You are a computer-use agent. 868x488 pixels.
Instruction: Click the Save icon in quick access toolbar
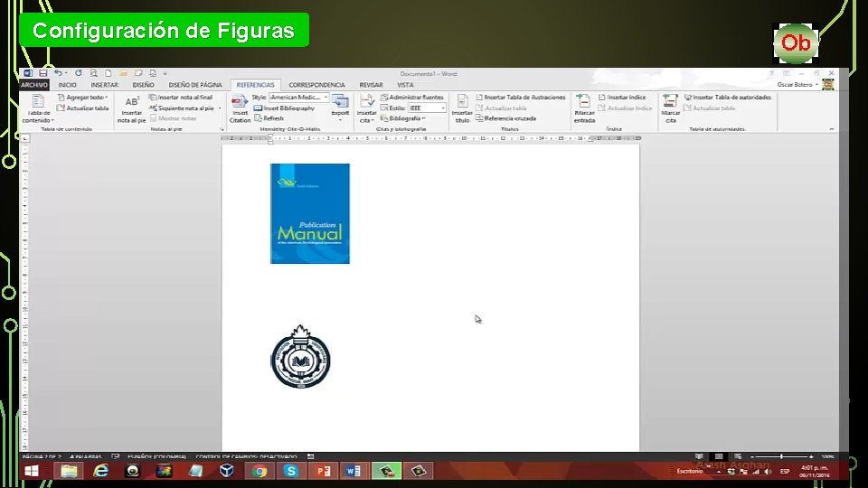coord(43,73)
